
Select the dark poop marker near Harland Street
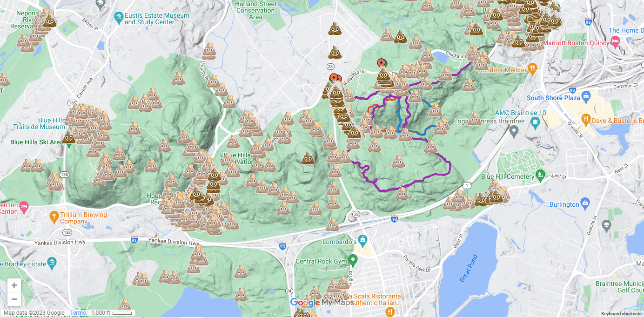pyautogui.click(x=335, y=29)
